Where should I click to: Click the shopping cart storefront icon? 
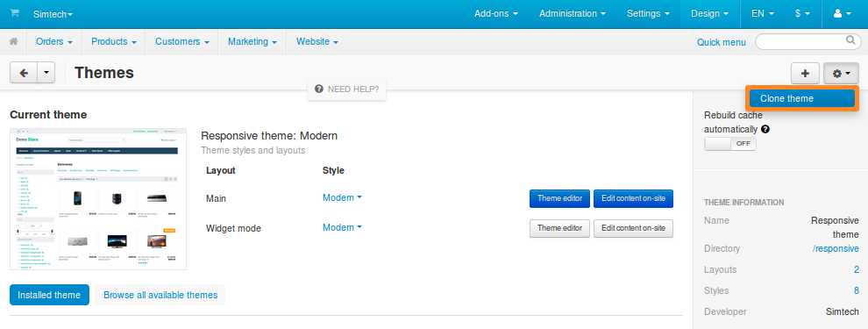[14, 13]
